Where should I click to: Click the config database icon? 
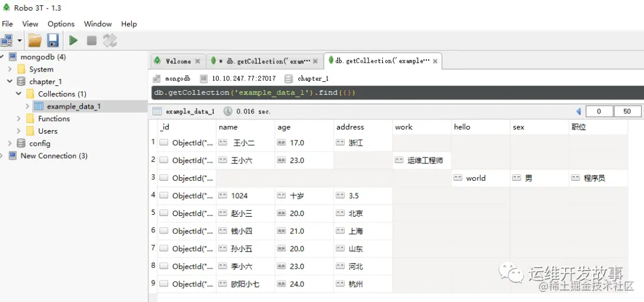(x=21, y=143)
